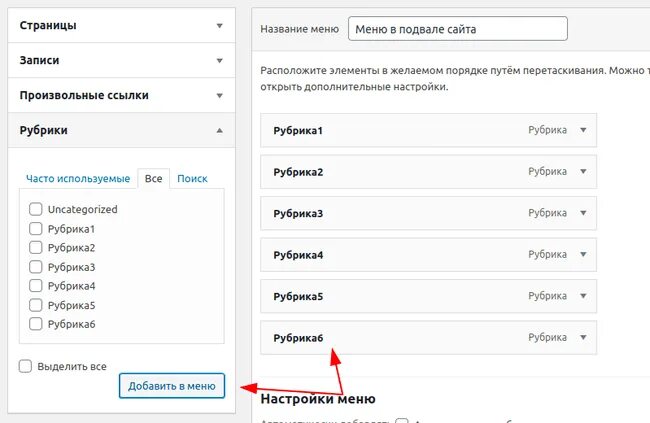Expand settings arrow for Рубрика1 menu item
The width and height of the screenshot is (650, 423).
[x=583, y=130]
